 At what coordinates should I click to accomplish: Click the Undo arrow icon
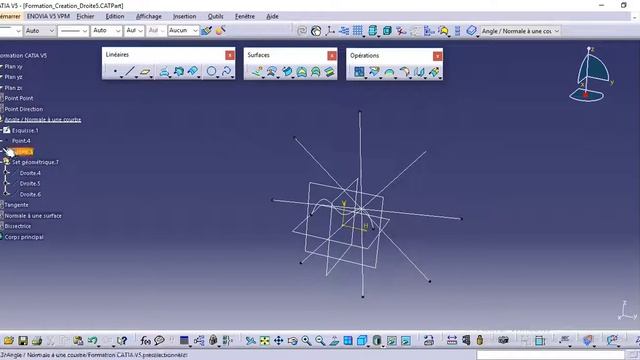pos(92,340)
